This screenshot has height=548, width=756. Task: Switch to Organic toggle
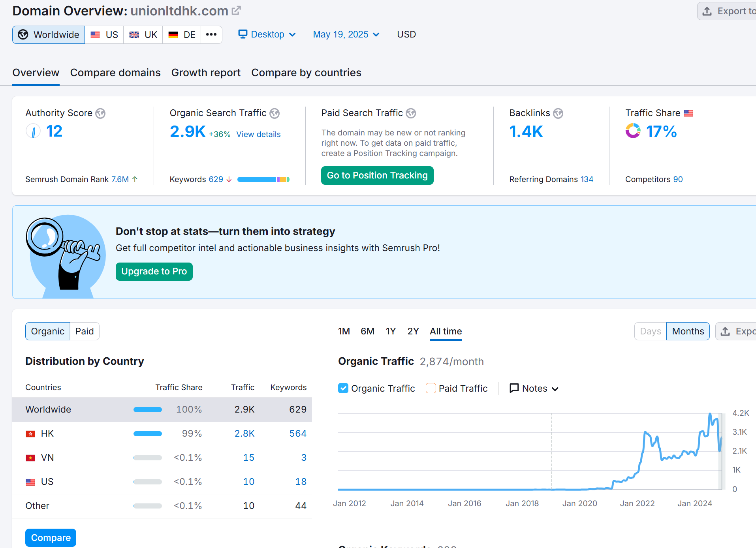[x=48, y=331]
